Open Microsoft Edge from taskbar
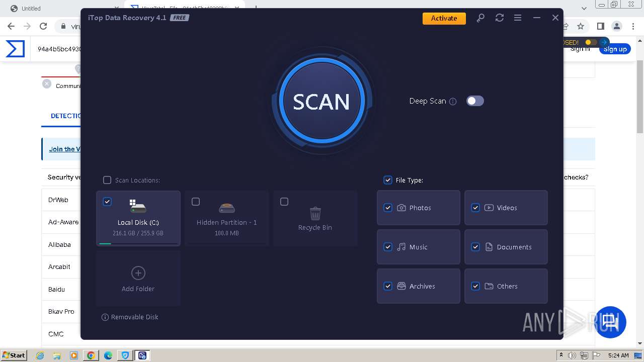 pyautogui.click(x=108, y=355)
